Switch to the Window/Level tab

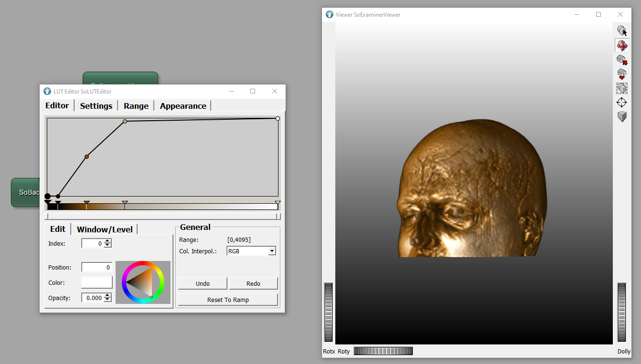click(105, 229)
